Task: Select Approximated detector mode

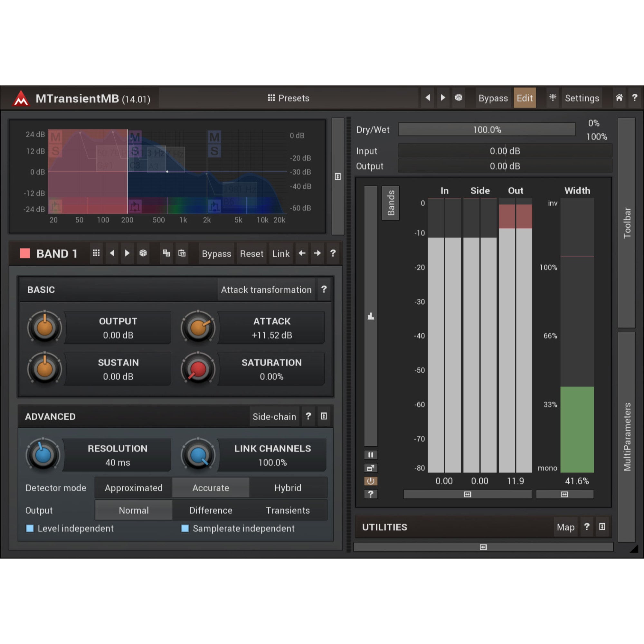Action: [x=134, y=488]
